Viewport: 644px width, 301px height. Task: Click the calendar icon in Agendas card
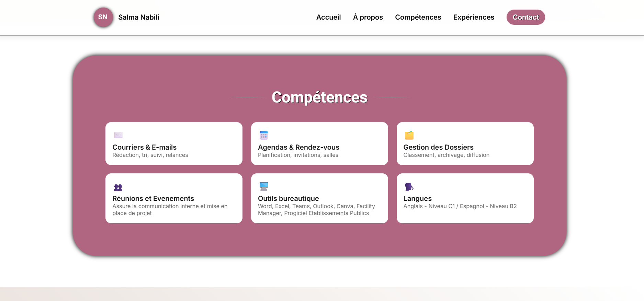point(264,135)
